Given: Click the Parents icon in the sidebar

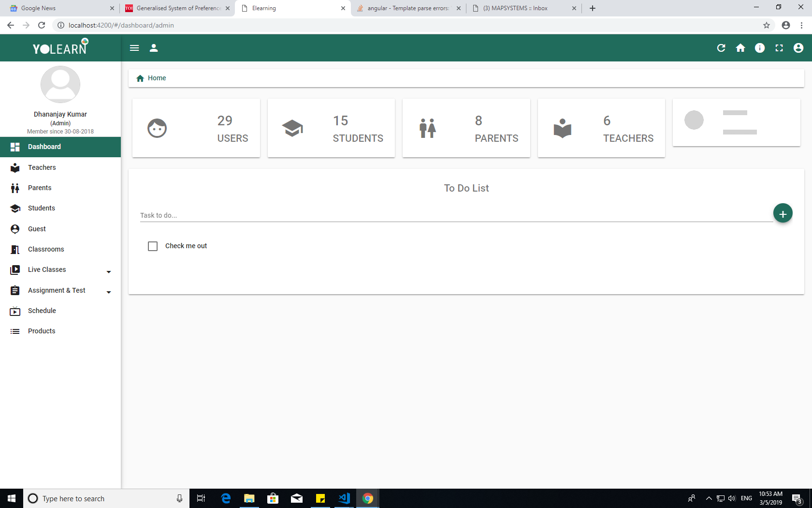Looking at the screenshot, I should point(15,188).
